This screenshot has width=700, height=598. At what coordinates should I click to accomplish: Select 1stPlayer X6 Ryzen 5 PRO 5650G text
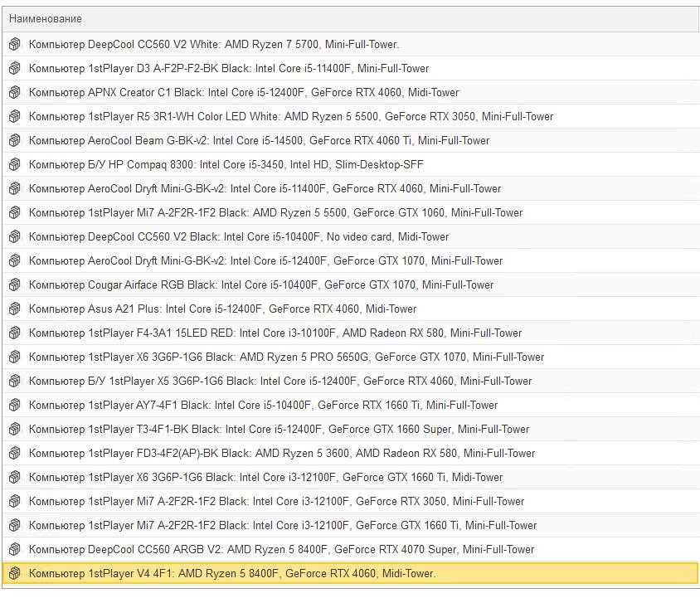286,357
